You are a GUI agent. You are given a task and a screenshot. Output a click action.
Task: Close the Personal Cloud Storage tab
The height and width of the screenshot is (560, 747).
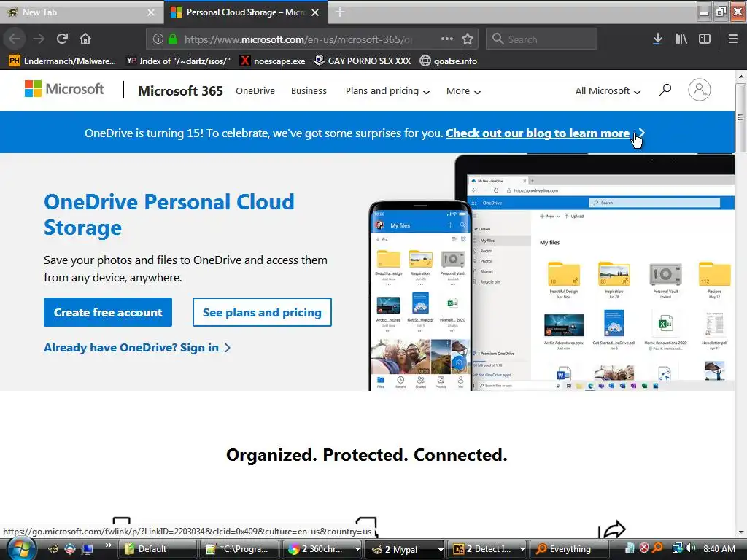(315, 12)
